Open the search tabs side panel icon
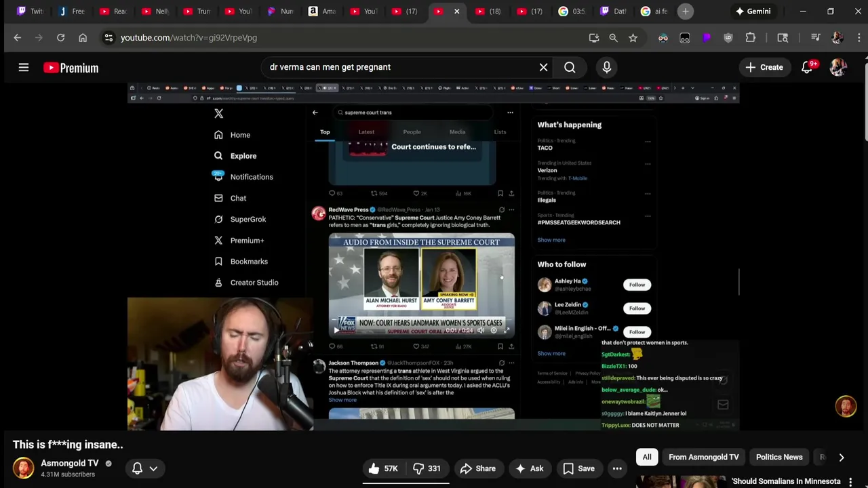The height and width of the screenshot is (488, 868). (783, 38)
